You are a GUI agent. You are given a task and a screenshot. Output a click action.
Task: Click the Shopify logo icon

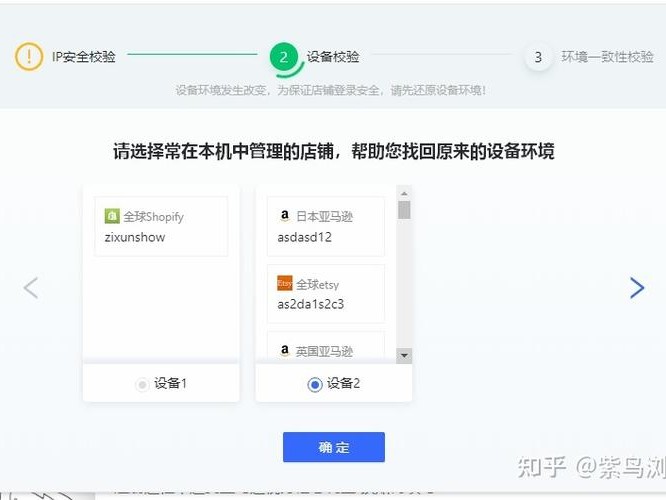tap(112, 216)
